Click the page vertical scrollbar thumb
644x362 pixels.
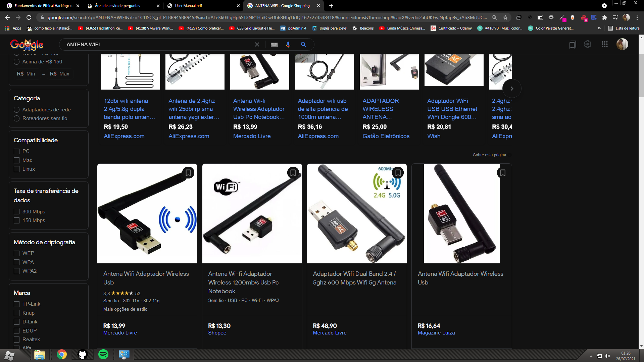[641, 75]
